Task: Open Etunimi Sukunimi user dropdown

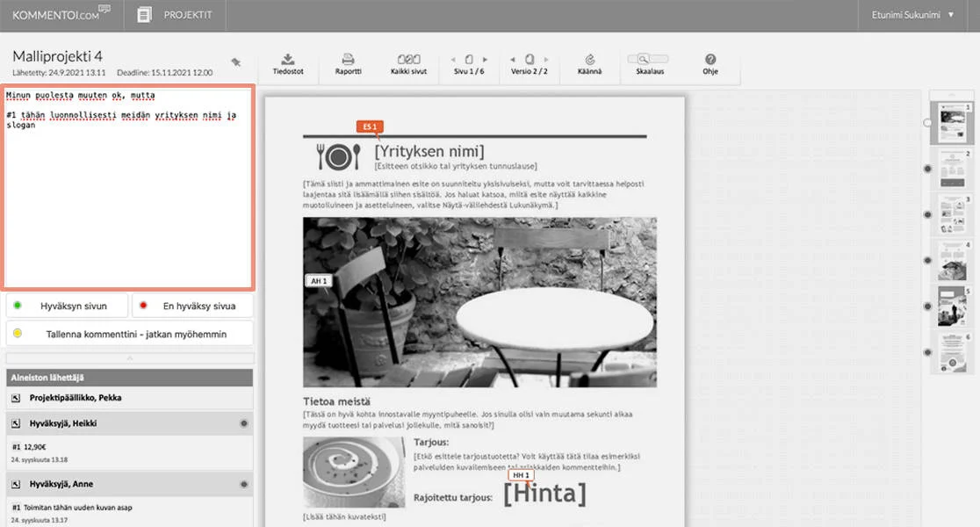Action: click(x=912, y=15)
